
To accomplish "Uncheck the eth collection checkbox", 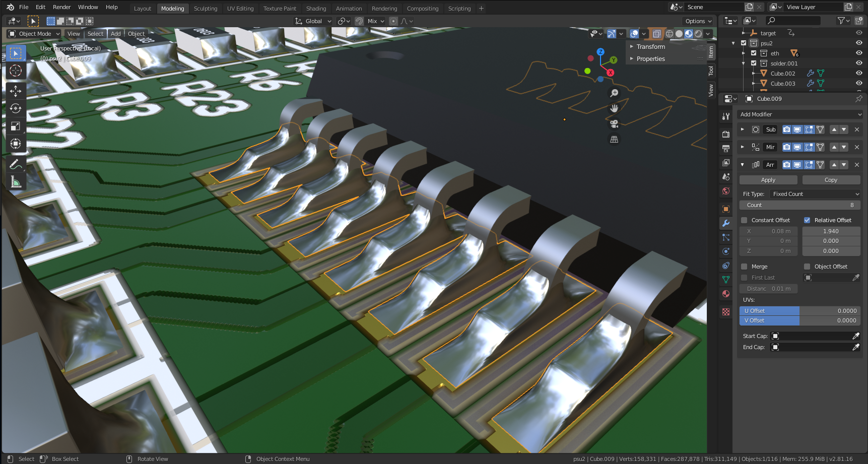I will point(754,53).
